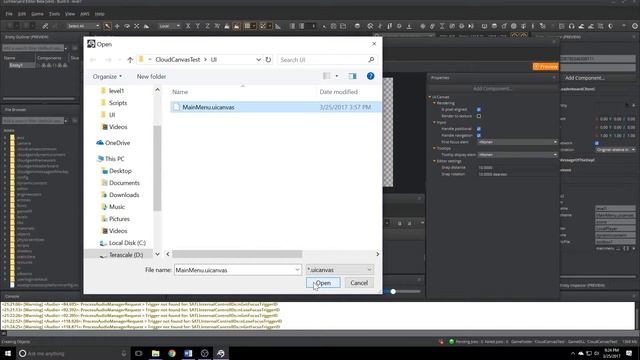This screenshot has width=640, height=360.
Task: Sort by the Date modified column header
Action: [338, 92]
